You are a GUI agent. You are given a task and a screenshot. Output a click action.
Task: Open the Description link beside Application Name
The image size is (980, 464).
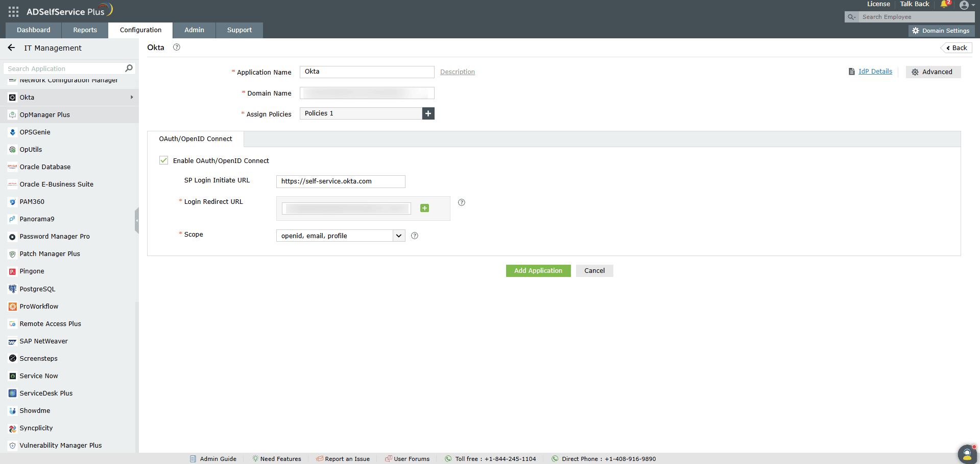(x=457, y=72)
